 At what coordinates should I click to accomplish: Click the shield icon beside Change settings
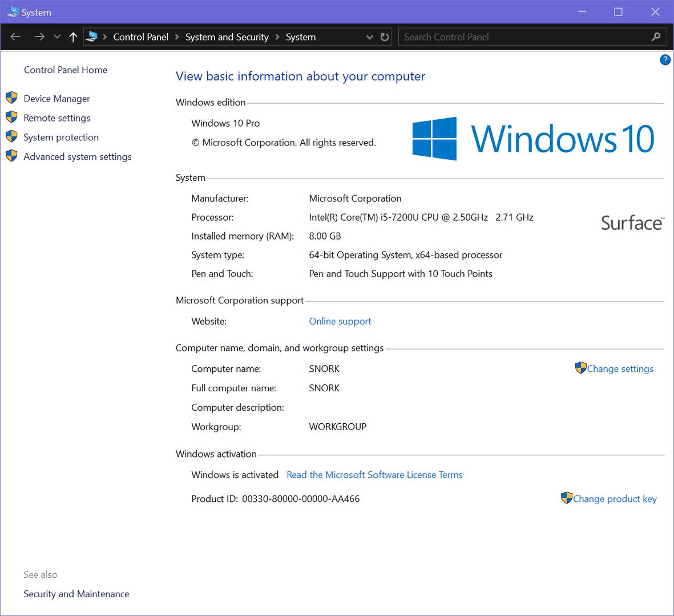[x=580, y=368]
